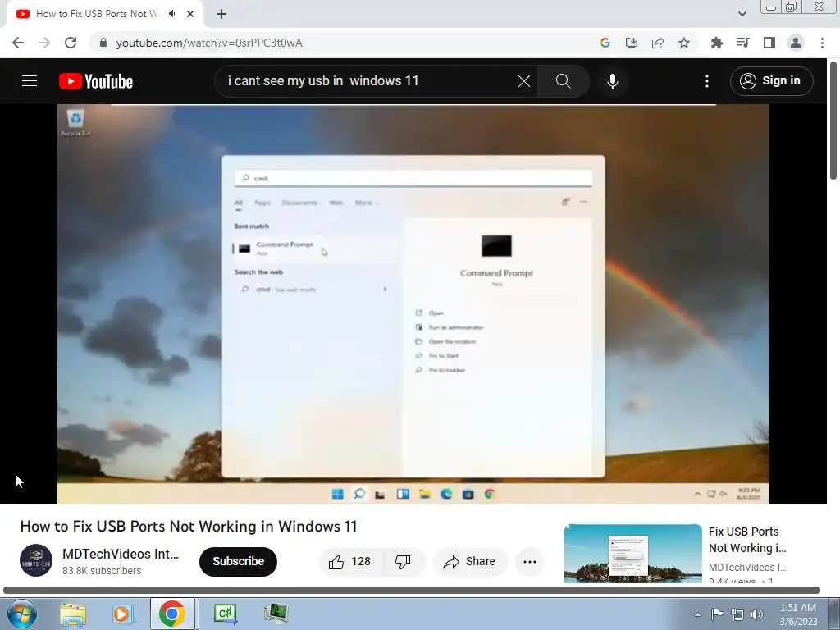
Task: Install app using address bar icon
Action: coord(632,43)
